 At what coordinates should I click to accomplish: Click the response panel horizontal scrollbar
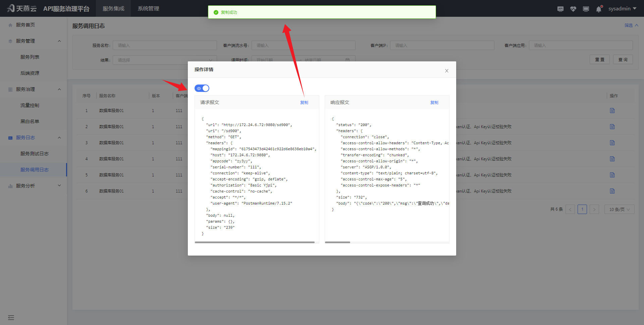coord(337,242)
